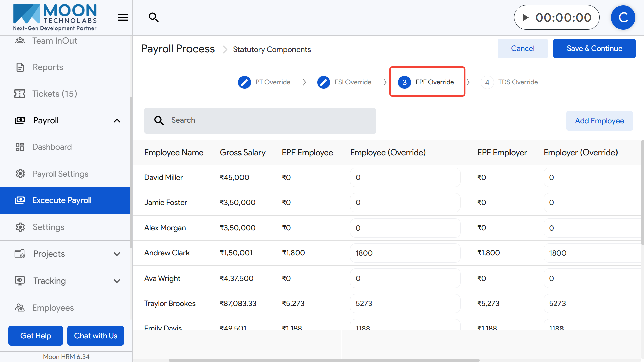Click Add Employee button

tap(599, 121)
